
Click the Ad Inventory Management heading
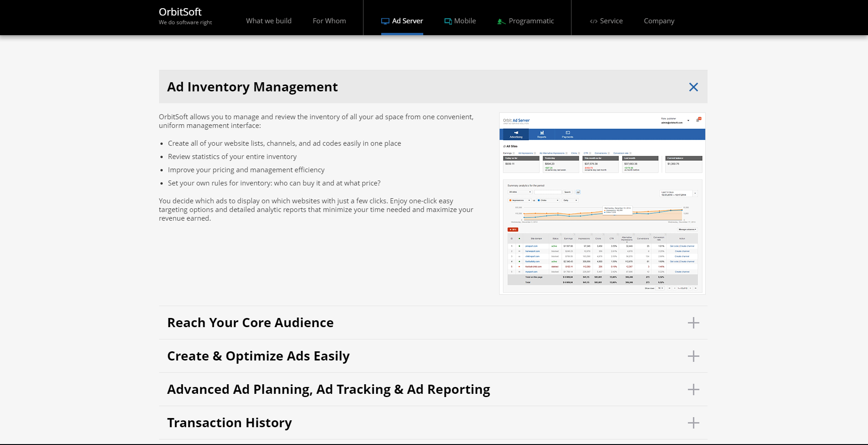pos(252,87)
